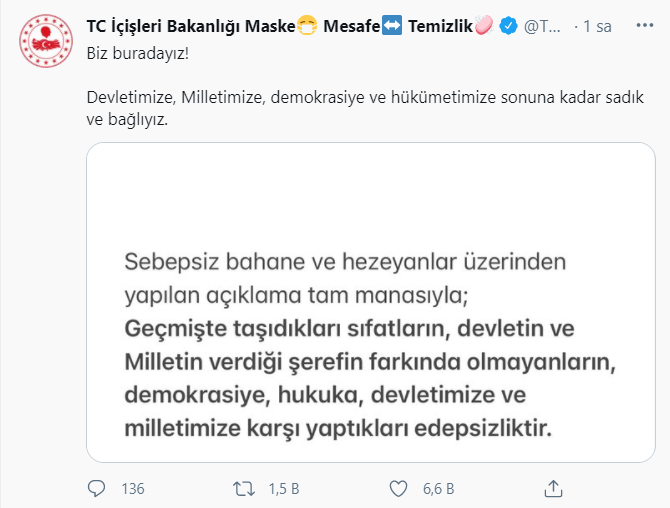Click the 1,5 B retweets count

tap(284, 489)
